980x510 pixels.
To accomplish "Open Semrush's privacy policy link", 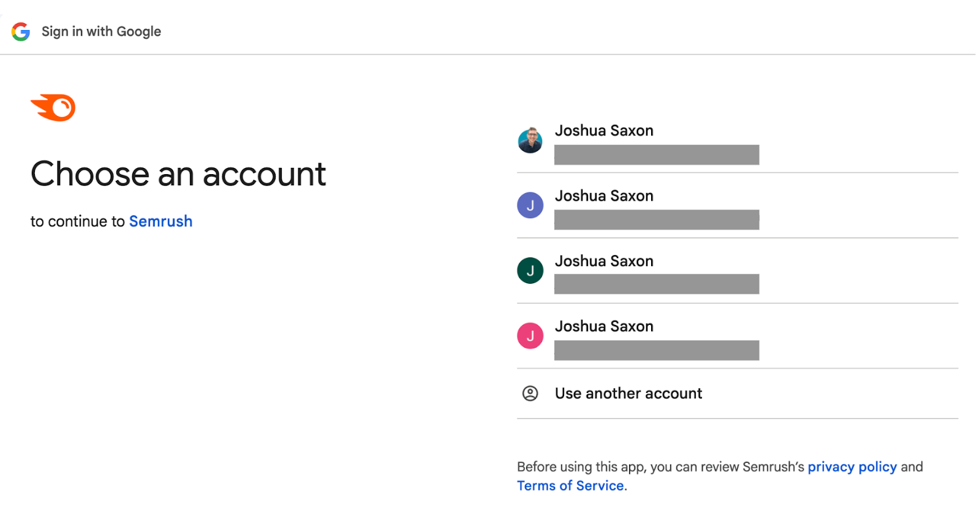I will [851, 467].
